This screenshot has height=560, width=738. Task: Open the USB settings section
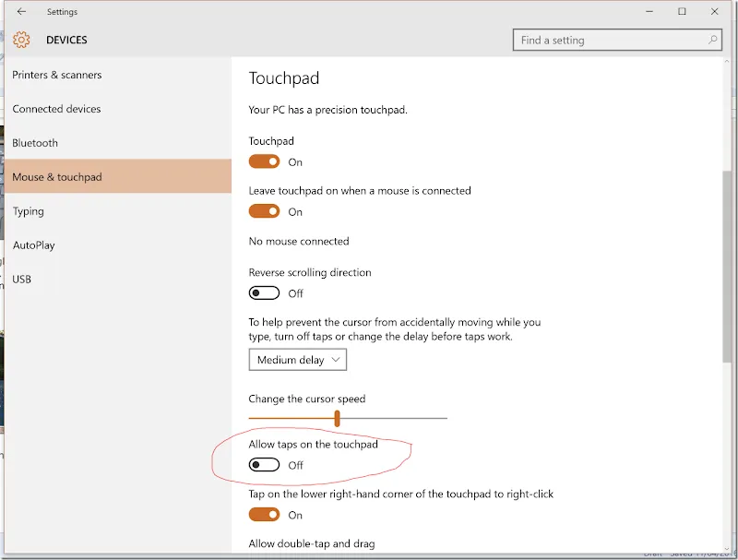23,279
